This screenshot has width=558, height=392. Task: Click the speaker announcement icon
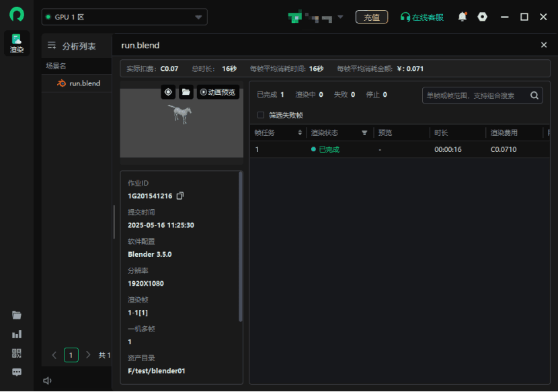pos(47,381)
